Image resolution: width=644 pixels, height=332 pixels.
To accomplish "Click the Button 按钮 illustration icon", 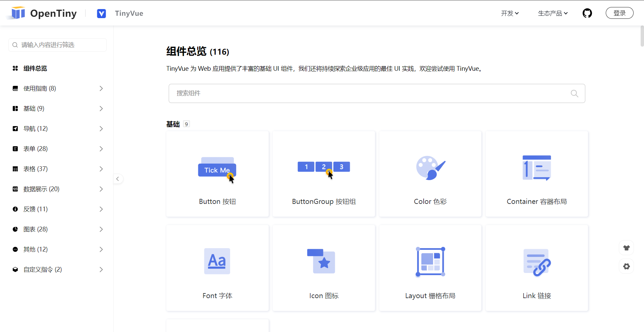I will (217, 170).
